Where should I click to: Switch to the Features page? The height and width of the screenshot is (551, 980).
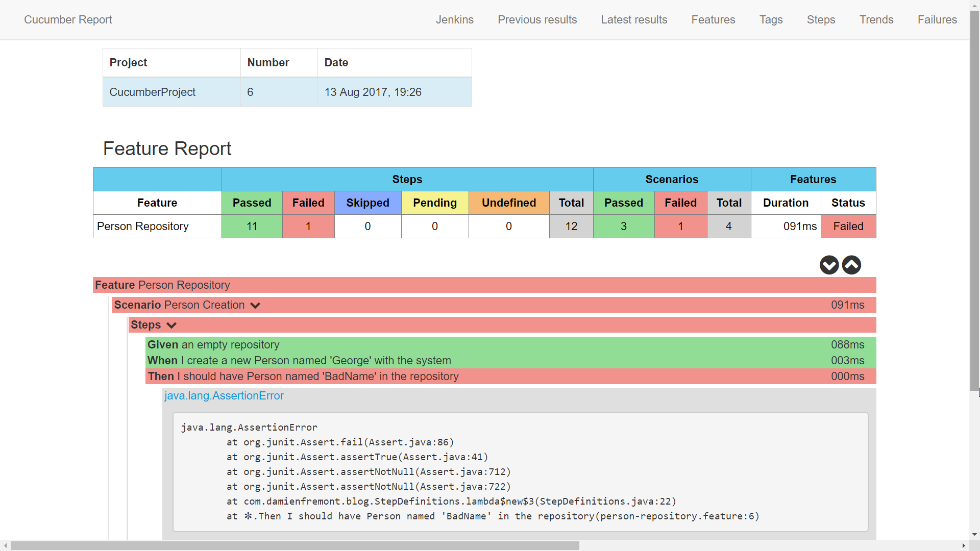[713, 19]
